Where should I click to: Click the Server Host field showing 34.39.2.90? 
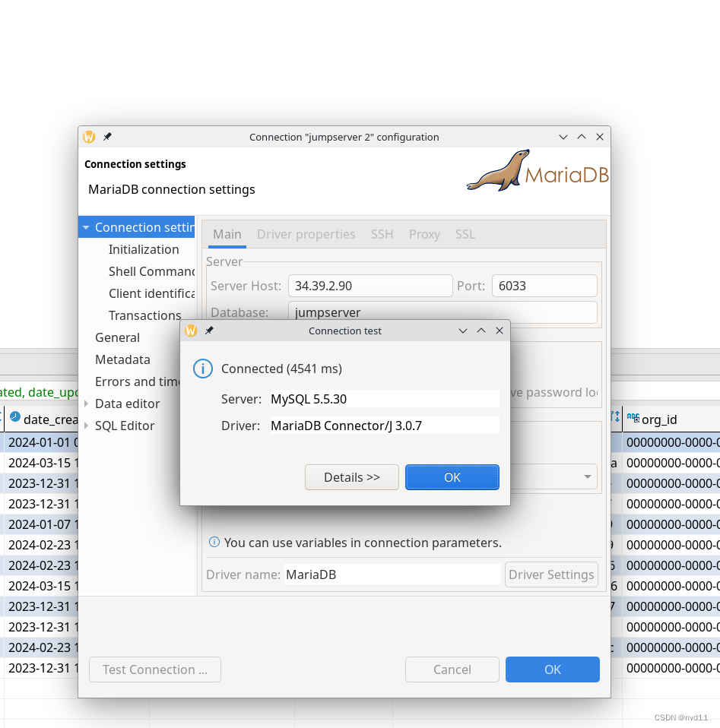point(370,286)
